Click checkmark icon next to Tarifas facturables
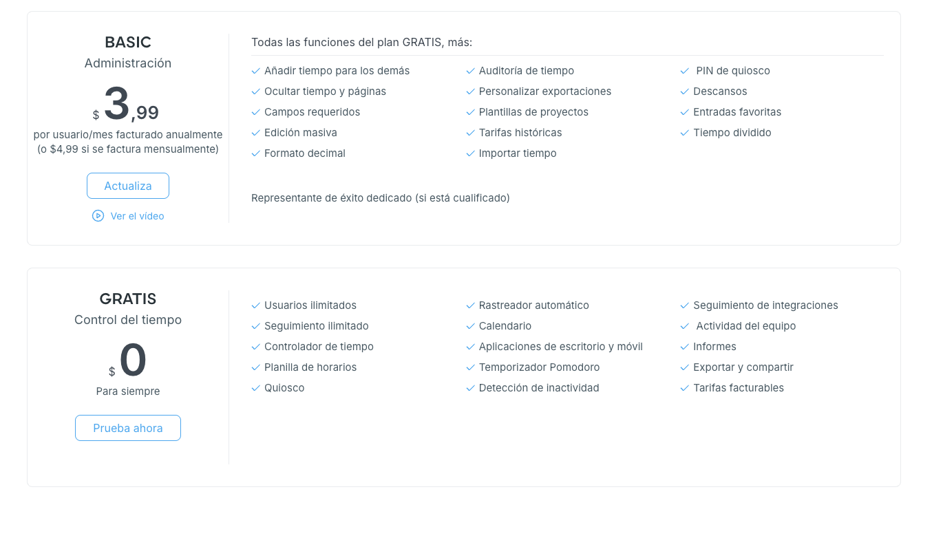 tap(685, 388)
